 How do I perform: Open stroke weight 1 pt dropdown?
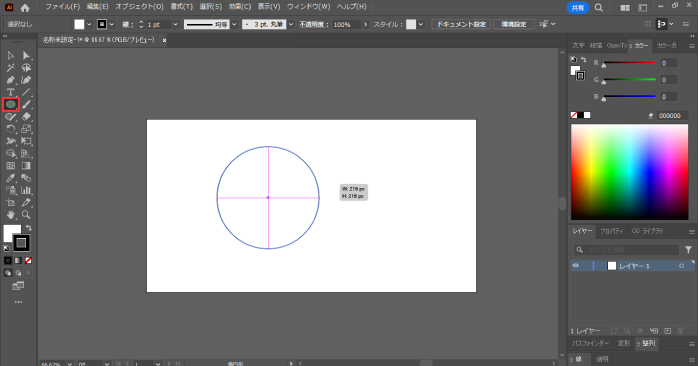pyautogui.click(x=175, y=24)
